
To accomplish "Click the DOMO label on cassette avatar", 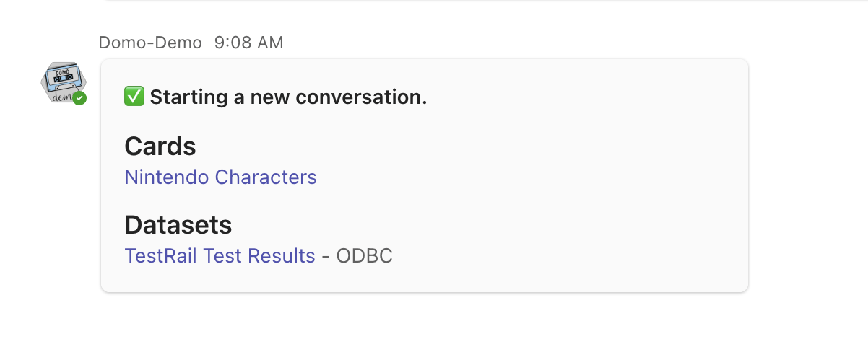I will pyautogui.click(x=62, y=72).
